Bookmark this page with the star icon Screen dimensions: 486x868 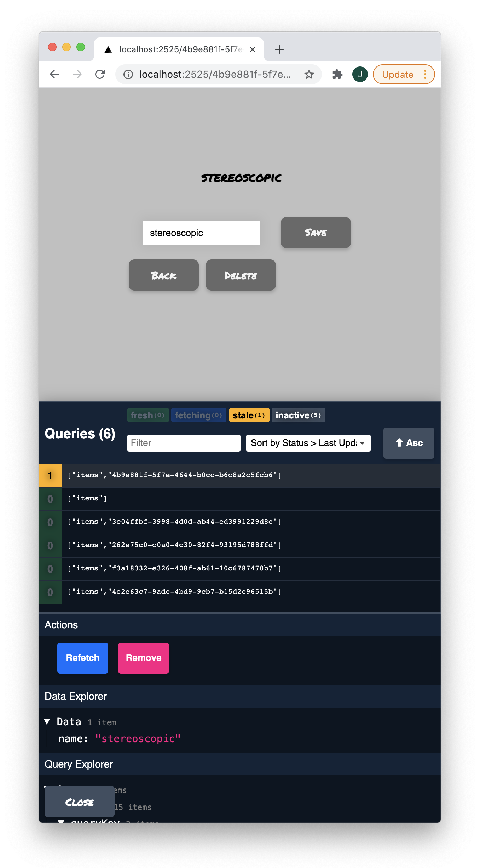[309, 75]
